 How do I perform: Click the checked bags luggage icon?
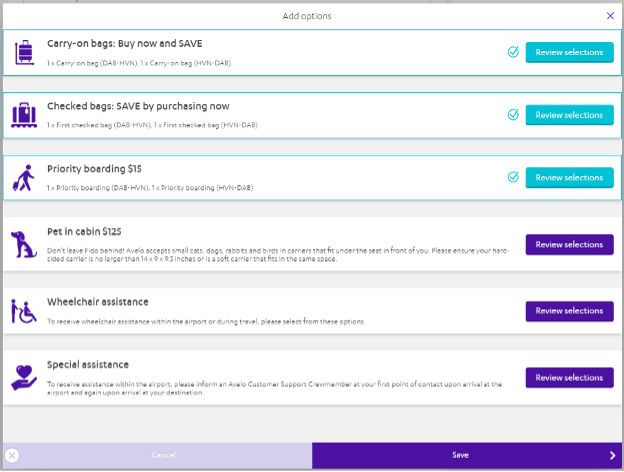[x=24, y=115]
